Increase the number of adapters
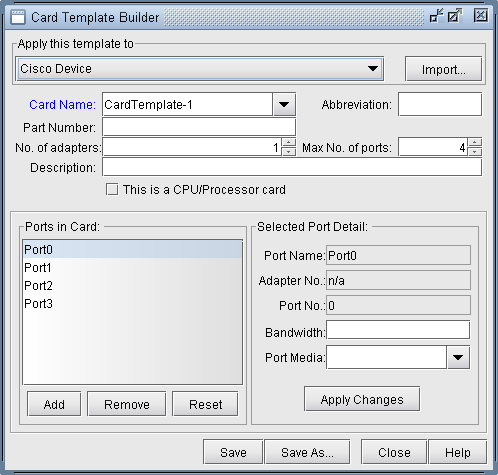This screenshot has height=475, width=498. coord(289,142)
